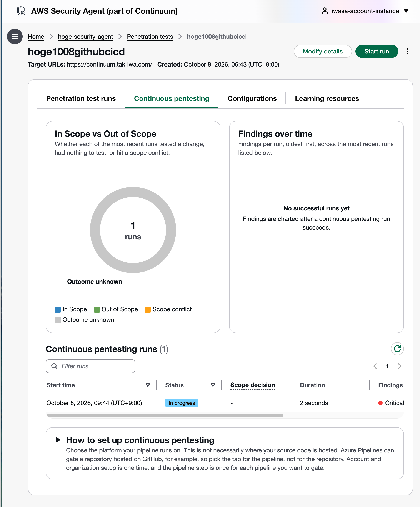Click the Outcome unknown chart label
The image size is (420, 507).
[94, 282]
